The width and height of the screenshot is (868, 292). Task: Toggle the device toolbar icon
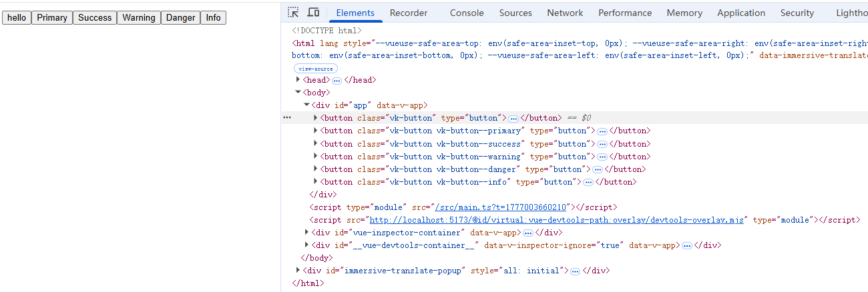click(x=313, y=13)
